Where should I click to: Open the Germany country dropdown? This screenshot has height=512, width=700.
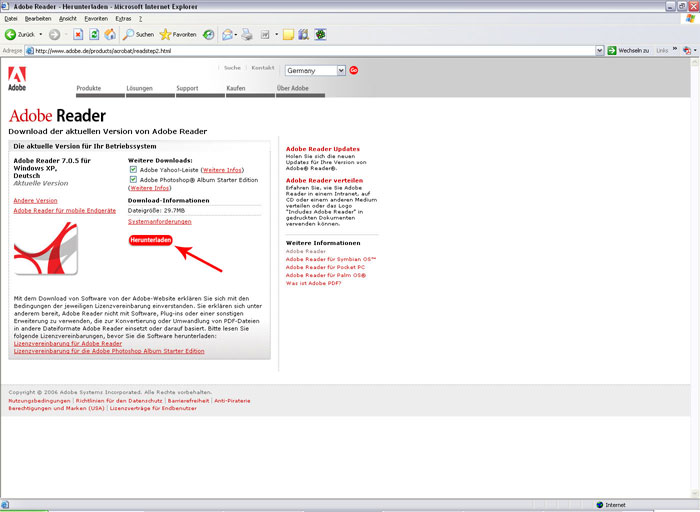click(x=342, y=71)
